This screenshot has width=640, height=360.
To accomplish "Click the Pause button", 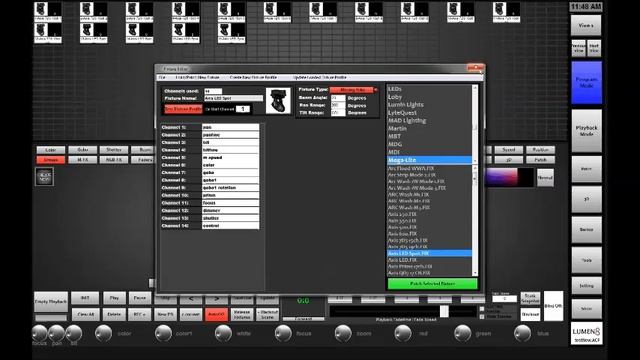I will click(x=140, y=298).
